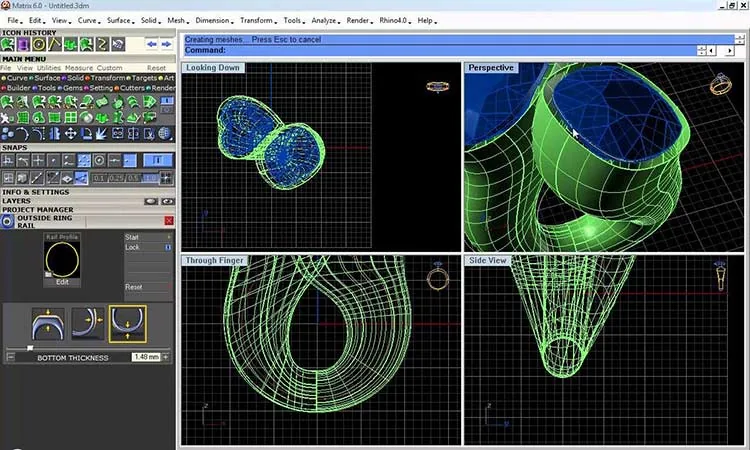This screenshot has height=450, width=750.
Task: Choose the yellow polyline icon in Icon History
Action: tap(55, 45)
